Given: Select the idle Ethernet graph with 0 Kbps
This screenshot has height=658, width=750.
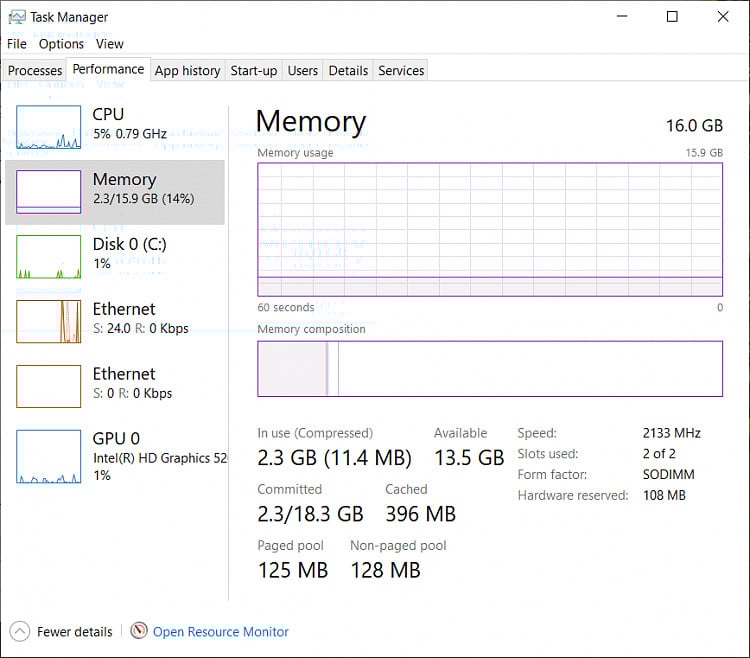Looking at the screenshot, I should click(48, 386).
